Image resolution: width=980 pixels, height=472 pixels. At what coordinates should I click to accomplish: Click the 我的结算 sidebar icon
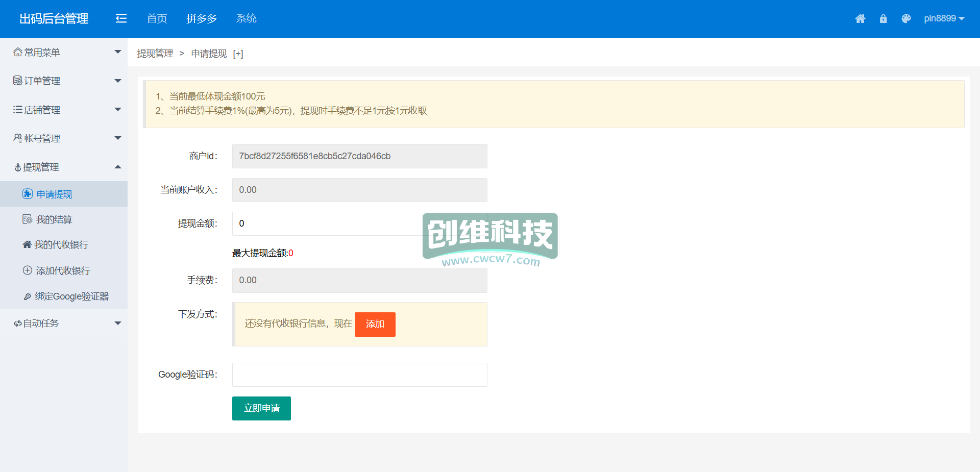pyautogui.click(x=28, y=219)
